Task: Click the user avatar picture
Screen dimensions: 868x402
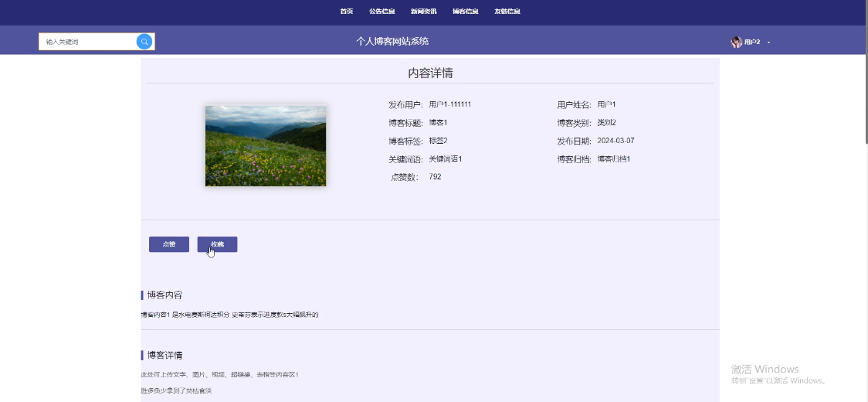Action: pyautogui.click(x=736, y=43)
